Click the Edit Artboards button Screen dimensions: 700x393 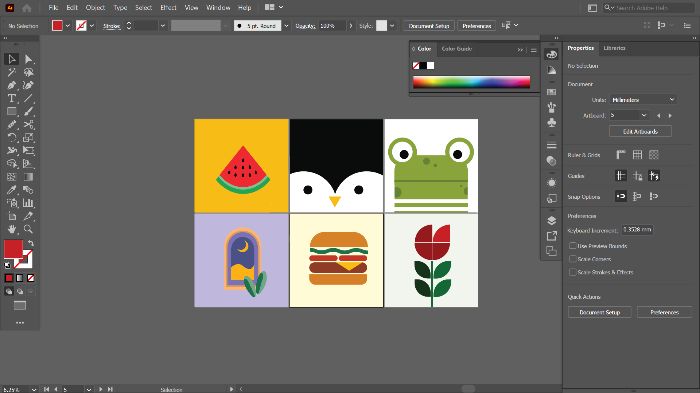point(640,131)
